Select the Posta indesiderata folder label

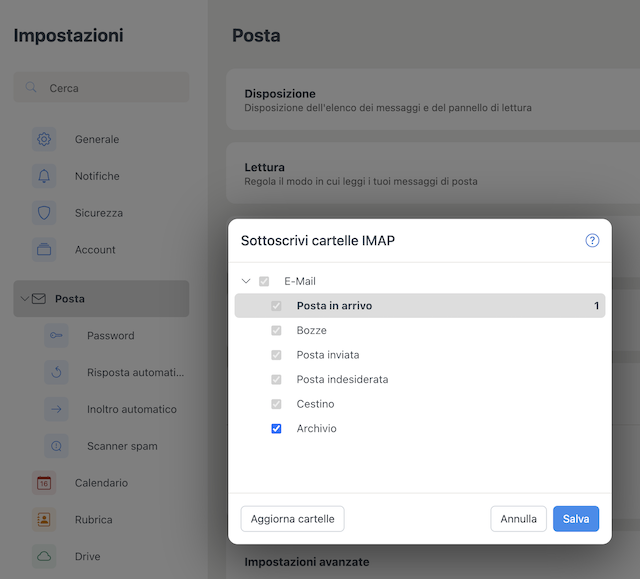pos(342,379)
